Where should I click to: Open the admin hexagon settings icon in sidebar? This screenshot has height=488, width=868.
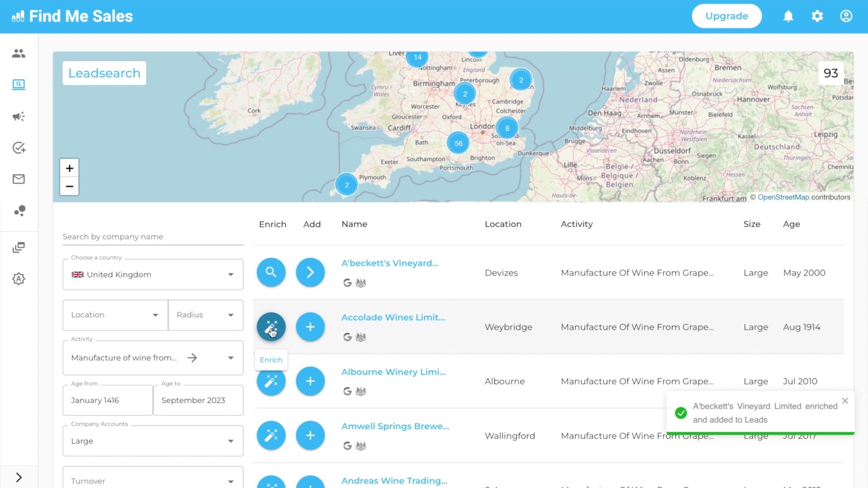(19, 279)
